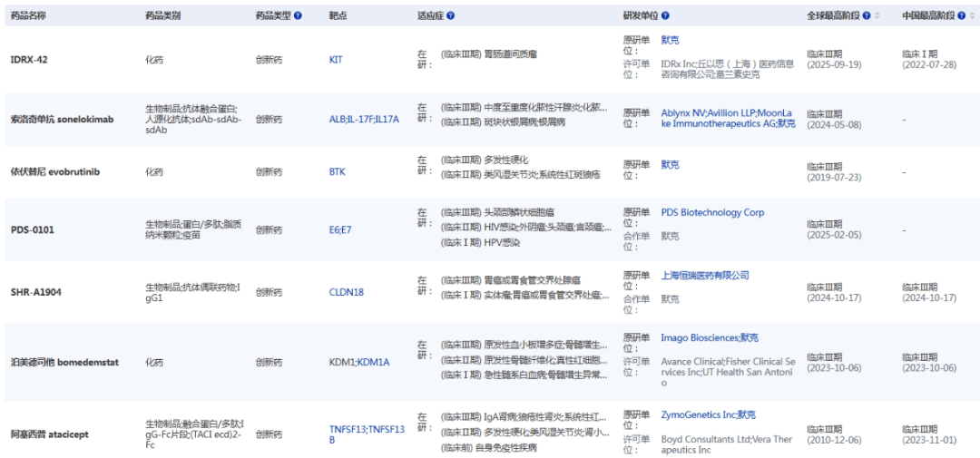Open the BTK target link
Viewport: 980px width, 458px height.
pos(337,171)
